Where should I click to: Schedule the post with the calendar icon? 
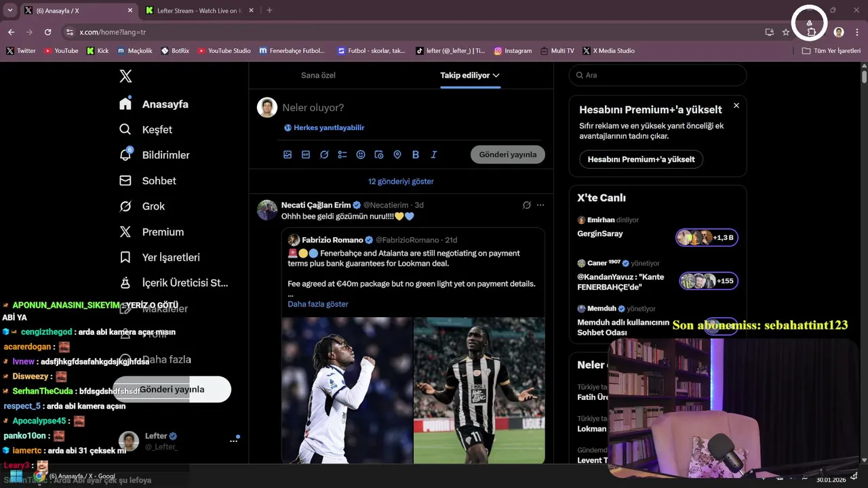click(x=379, y=155)
